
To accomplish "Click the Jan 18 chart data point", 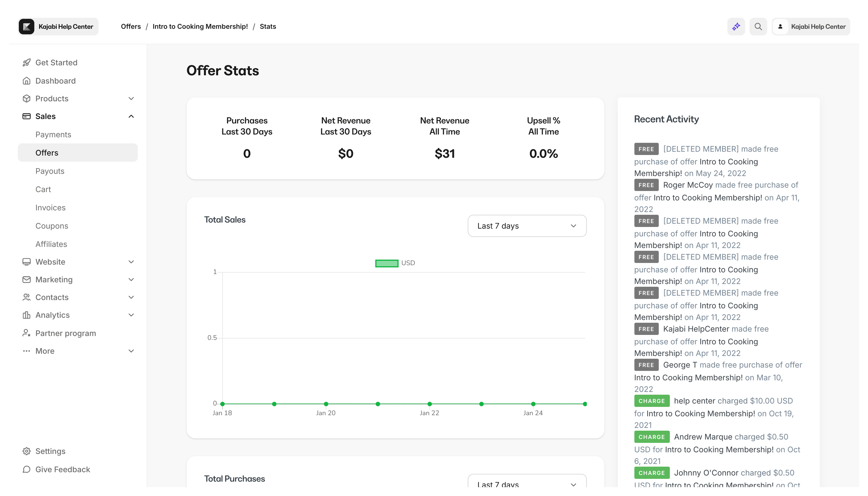I will coord(223,404).
